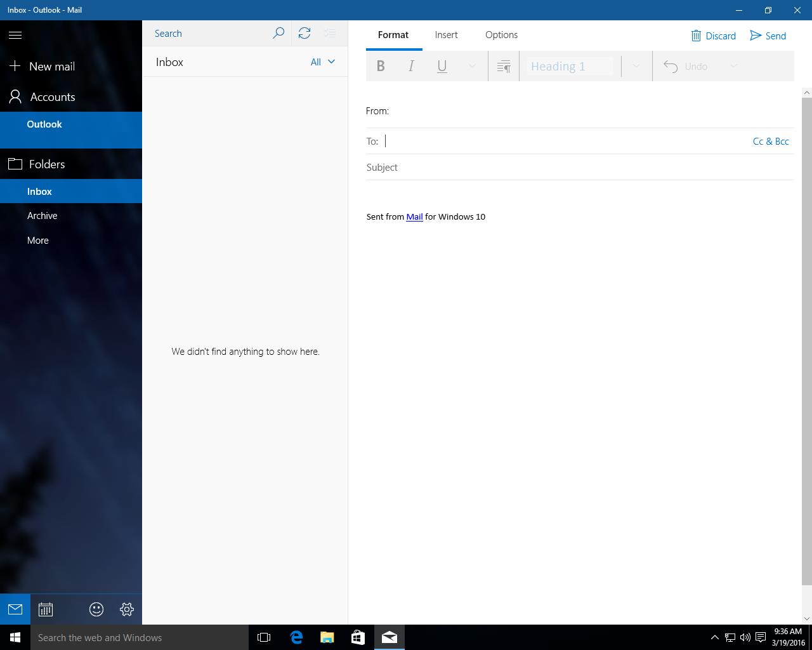Click the Undo button
This screenshot has height=650, width=812.
(685, 66)
